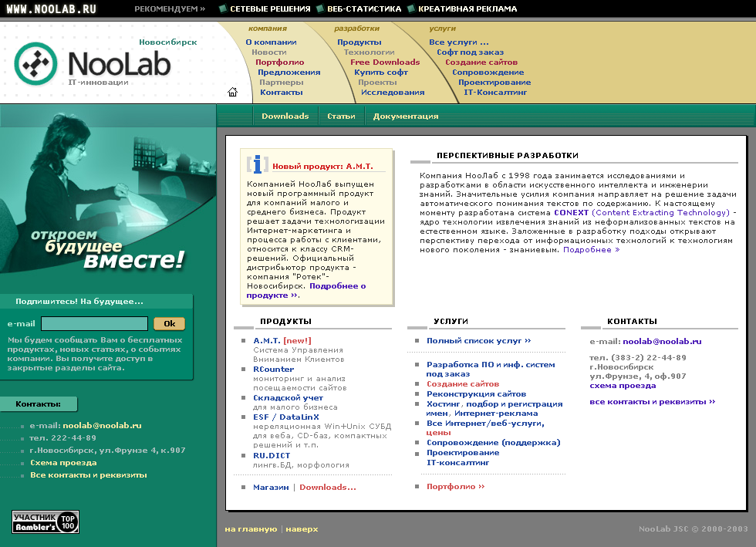Open the Хостинг service link

click(x=443, y=403)
